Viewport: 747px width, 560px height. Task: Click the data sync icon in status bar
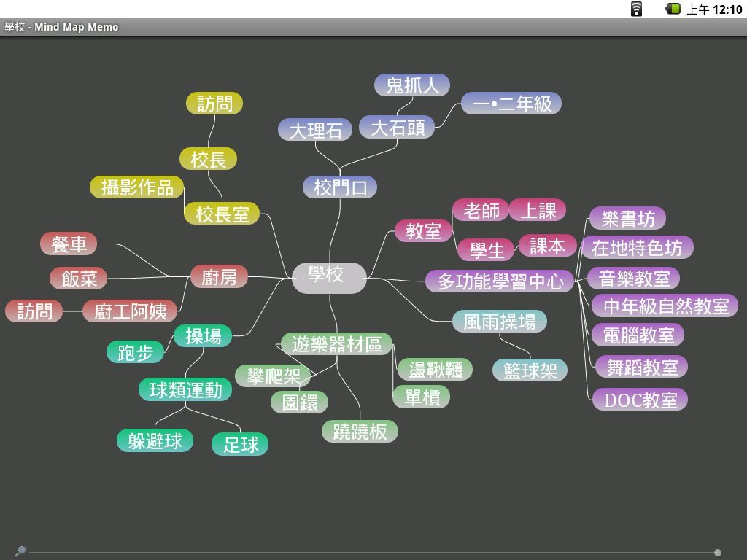coord(637,9)
